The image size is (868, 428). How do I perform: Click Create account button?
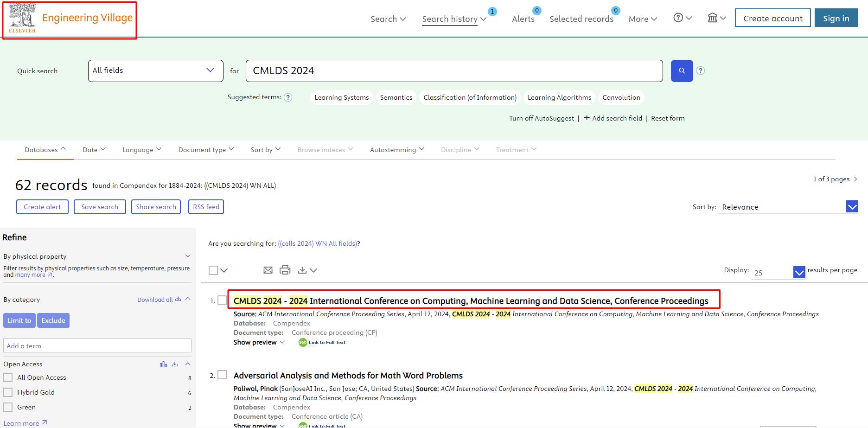coord(773,18)
